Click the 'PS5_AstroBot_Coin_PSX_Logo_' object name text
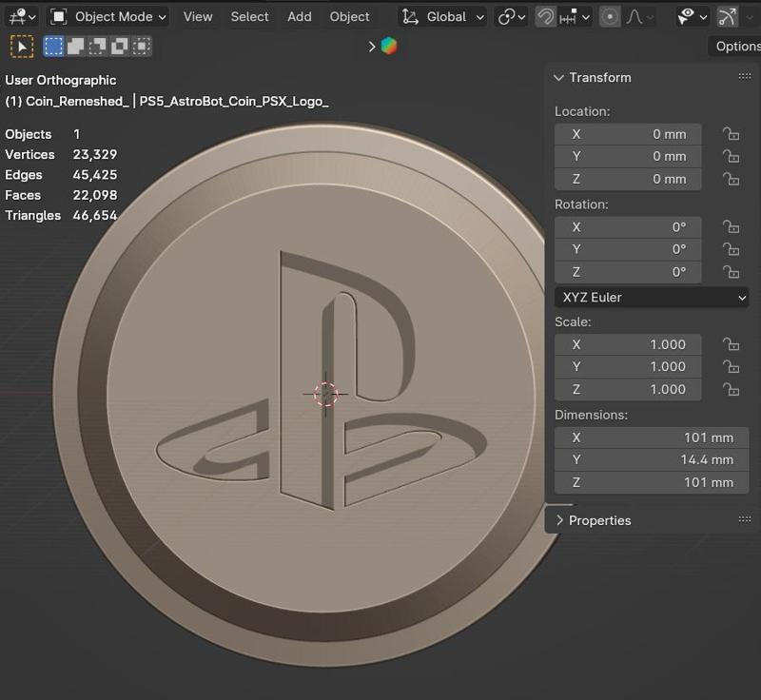This screenshot has height=700, width=761. (234, 102)
